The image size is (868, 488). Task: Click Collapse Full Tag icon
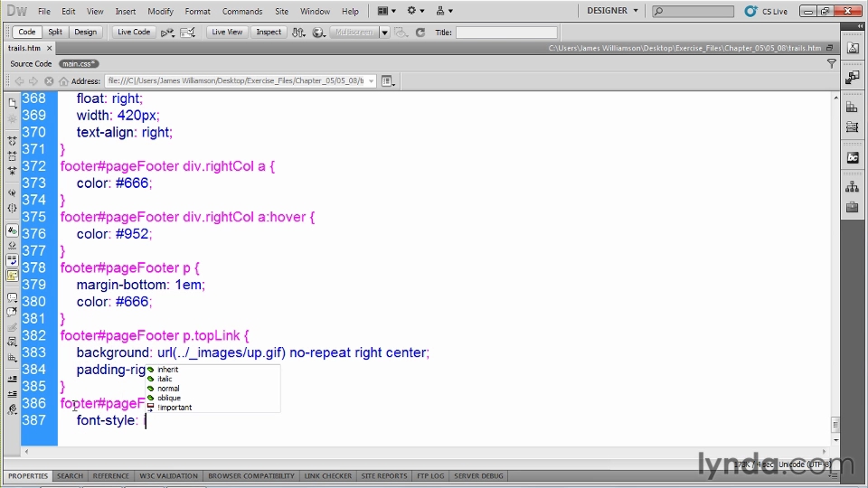coord(12,142)
